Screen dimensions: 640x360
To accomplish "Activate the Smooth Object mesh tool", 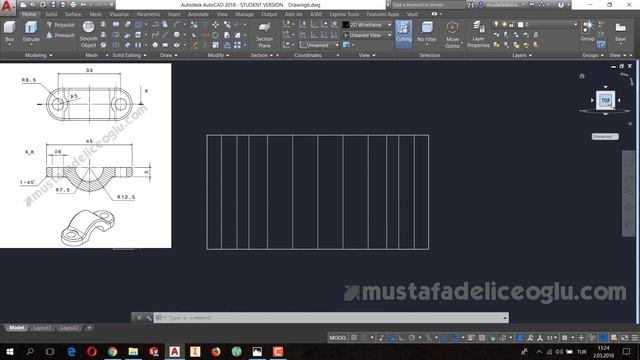I will point(89,34).
